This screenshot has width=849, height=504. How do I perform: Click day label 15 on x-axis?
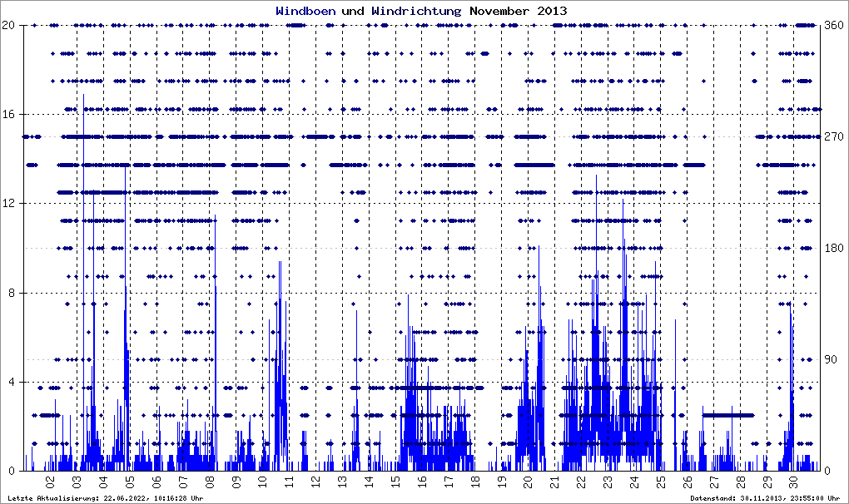click(x=395, y=482)
